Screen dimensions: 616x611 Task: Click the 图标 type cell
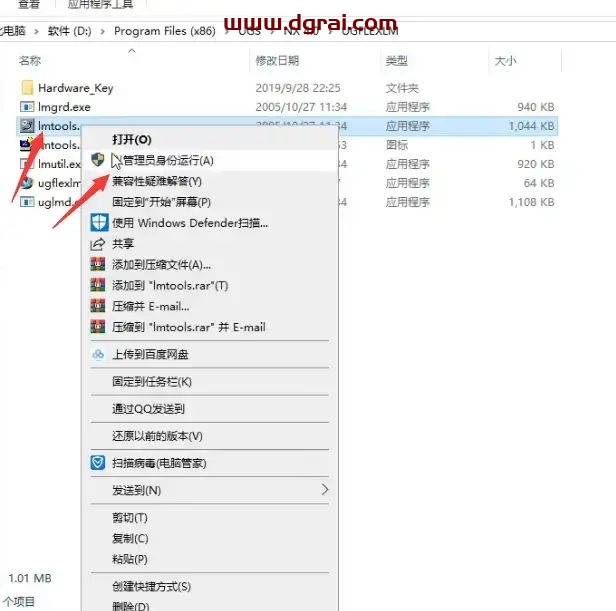(x=397, y=145)
